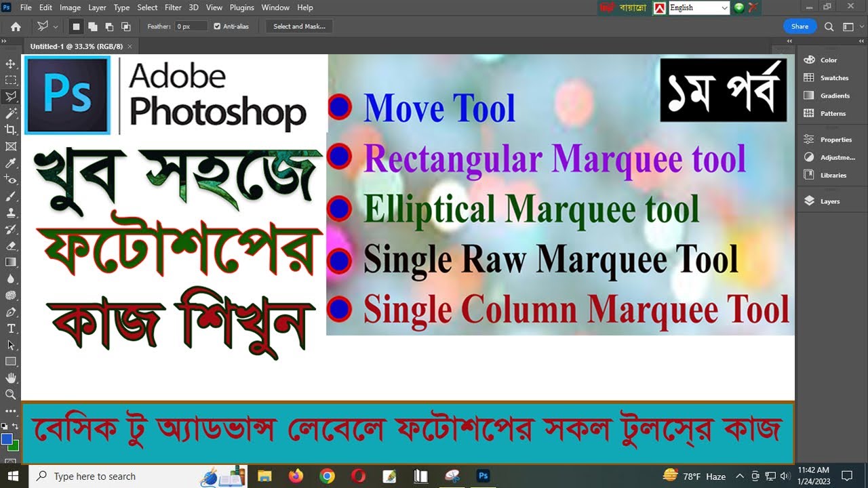Viewport: 868px width, 488px height.
Task: Select the Rectangle shape tool
Action: 11,361
